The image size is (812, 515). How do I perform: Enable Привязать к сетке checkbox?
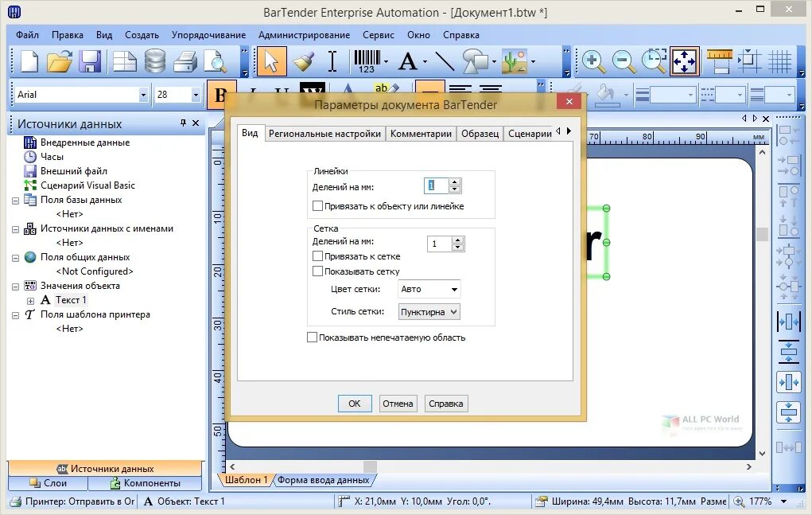tap(317, 256)
